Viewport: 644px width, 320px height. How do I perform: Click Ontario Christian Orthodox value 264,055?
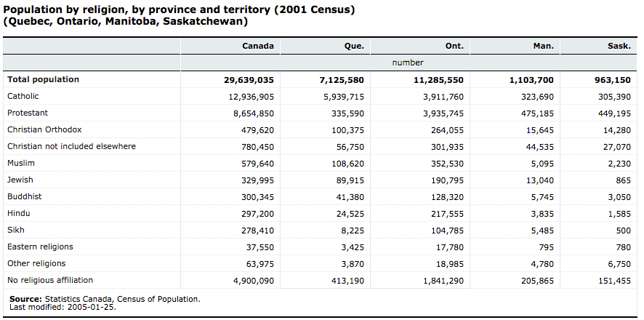coord(447,130)
